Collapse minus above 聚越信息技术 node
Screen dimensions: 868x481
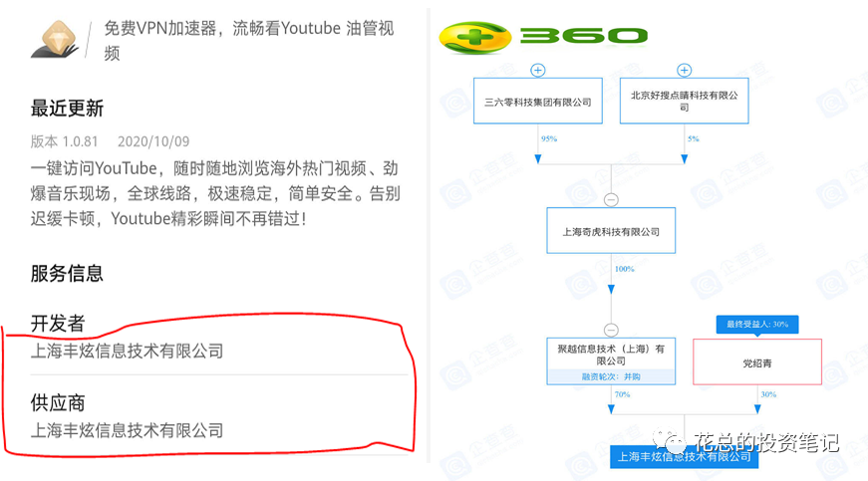pyautogui.click(x=611, y=330)
